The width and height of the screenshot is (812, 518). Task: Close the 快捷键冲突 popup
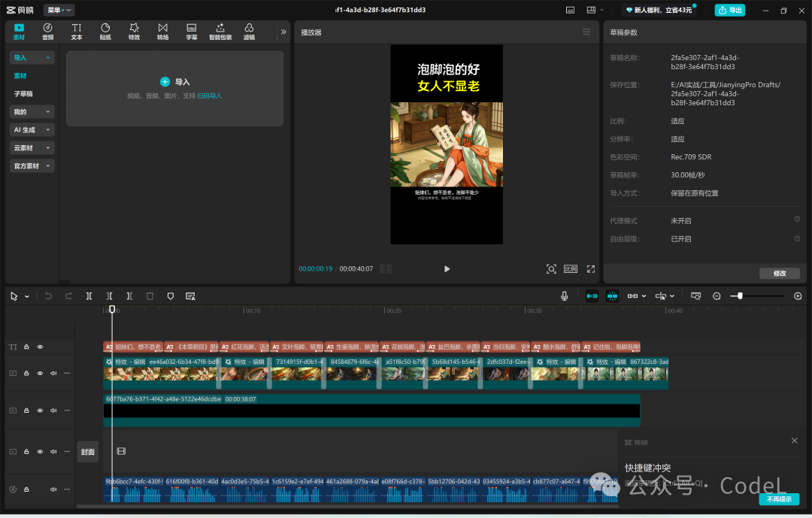click(795, 441)
